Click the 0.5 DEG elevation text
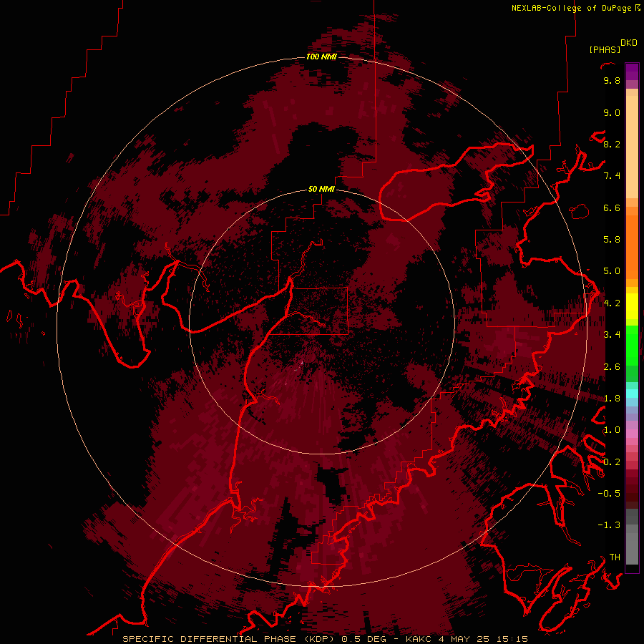 pos(364,639)
